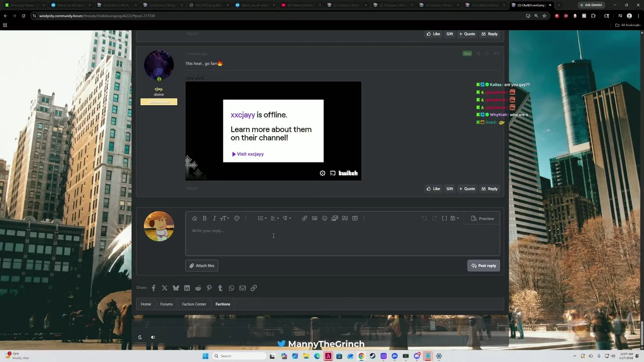Open Twitch player settings gear
The height and width of the screenshot is (362, 644).
click(323, 173)
